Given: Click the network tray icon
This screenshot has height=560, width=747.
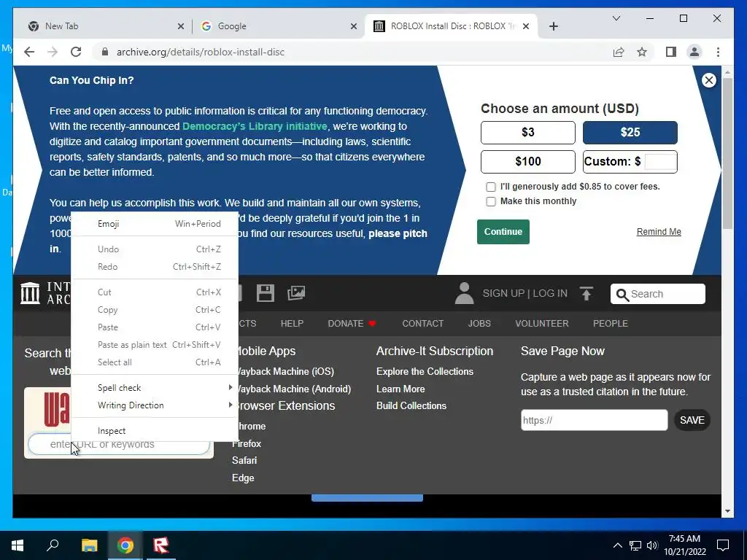Looking at the screenshot, I should point(635,545).
